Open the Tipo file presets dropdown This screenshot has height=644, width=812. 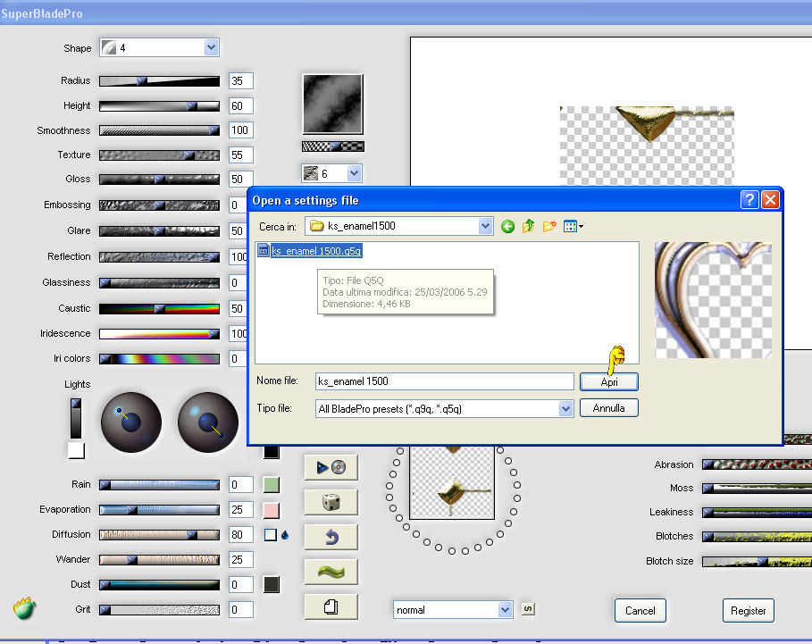565,408
